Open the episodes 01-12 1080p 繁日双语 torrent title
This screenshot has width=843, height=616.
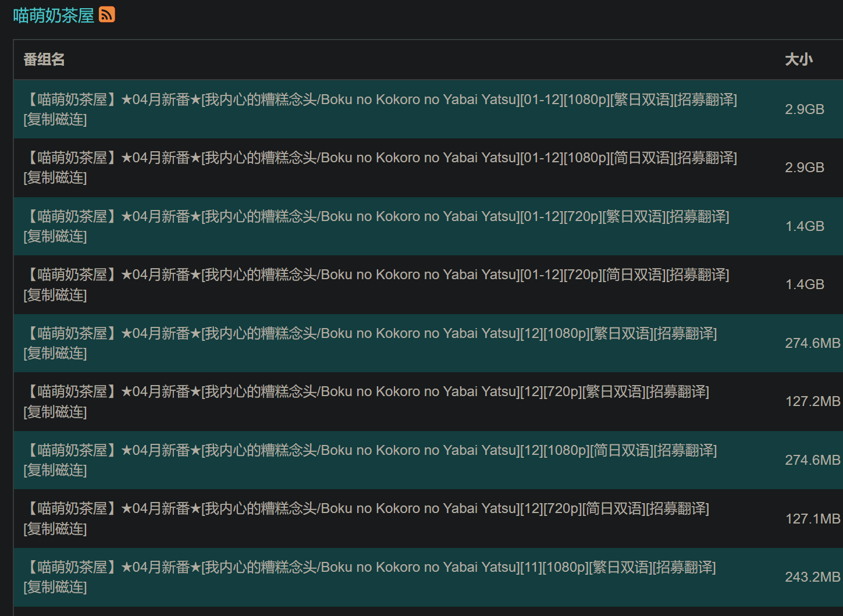point(381,99)
